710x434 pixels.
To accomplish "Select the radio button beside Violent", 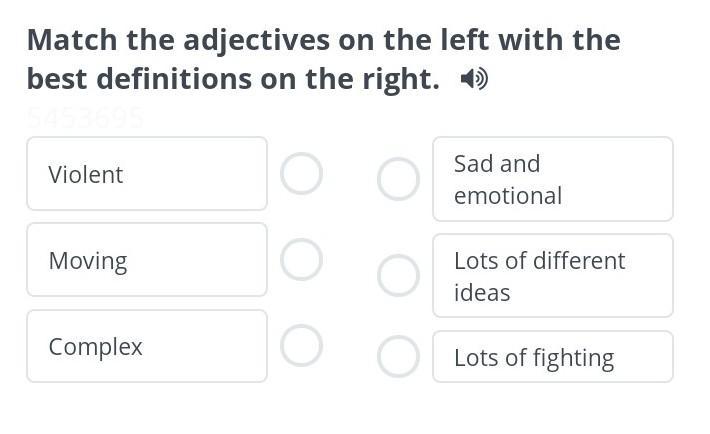I will pyautogui.click(x=301, y=174).
